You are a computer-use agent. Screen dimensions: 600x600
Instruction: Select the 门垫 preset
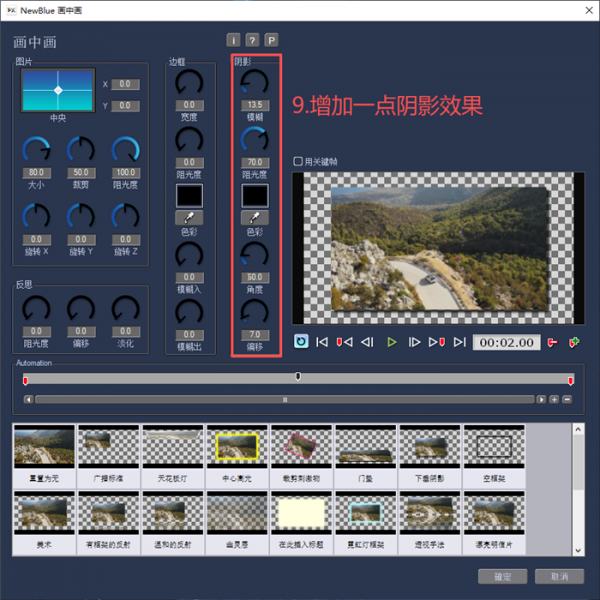pyautogui.click(x=366, y=456)
